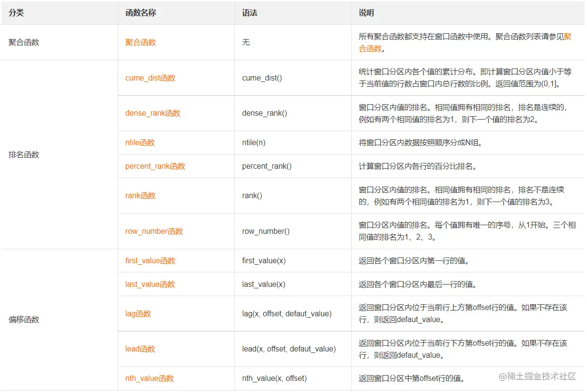Select the ntile函数 link
Viewport: 587px width, 392px height.
[x=138, y=142]
